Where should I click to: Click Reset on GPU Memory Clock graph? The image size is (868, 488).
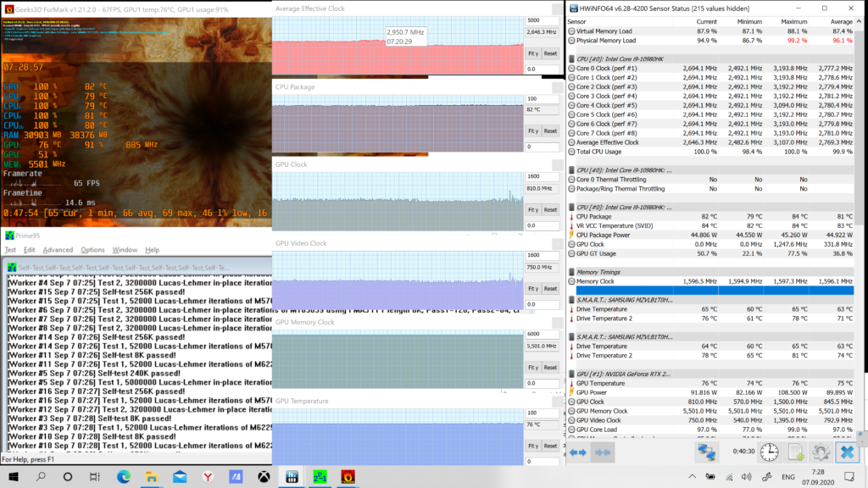(550, 368)
